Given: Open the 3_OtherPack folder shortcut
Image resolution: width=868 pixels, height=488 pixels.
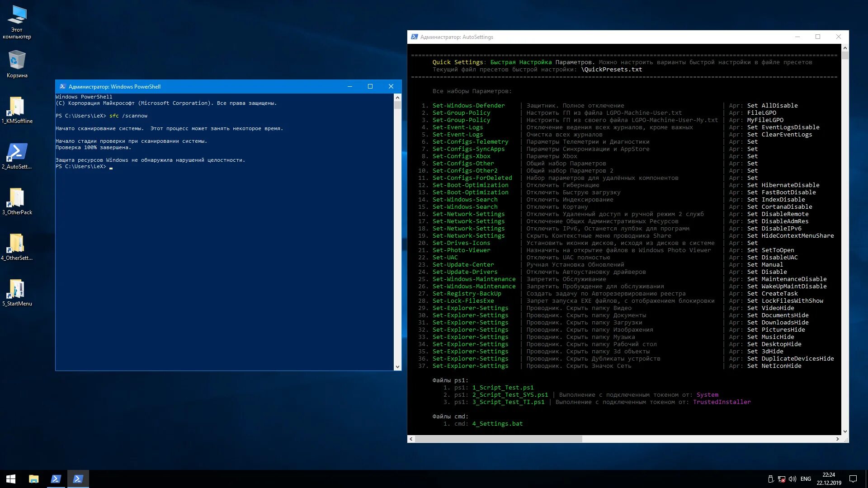Looking at the screenshot, I should pyautogui.click(x=17, y=198).
